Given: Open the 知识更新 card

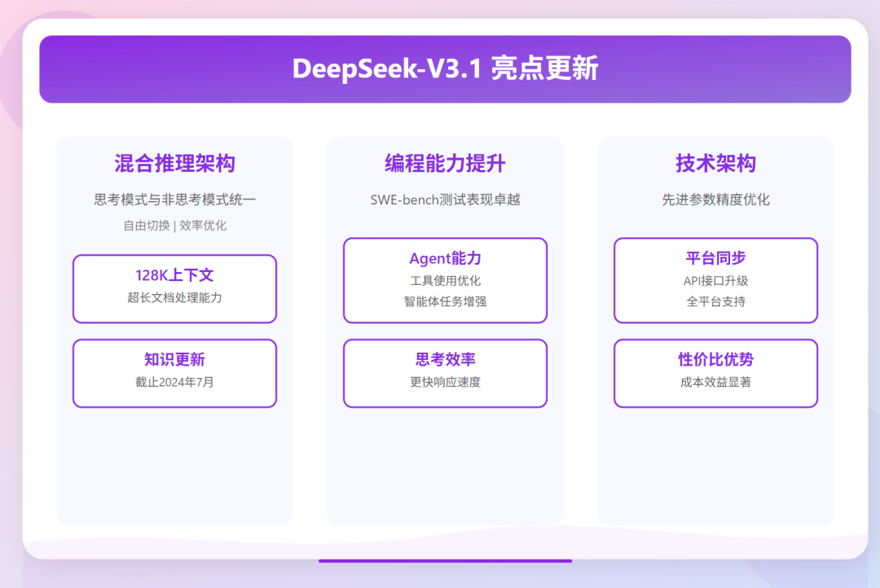Looking at the screenshot, I should [174, 373].
